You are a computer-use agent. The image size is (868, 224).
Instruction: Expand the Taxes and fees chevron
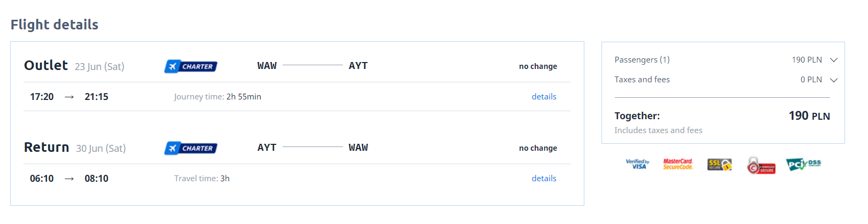click(x=834, y=80)
